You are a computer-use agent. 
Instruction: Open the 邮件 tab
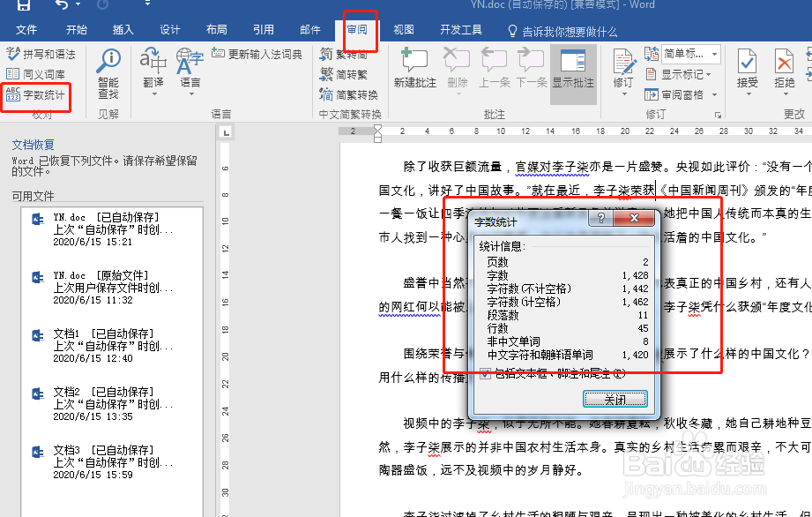pyautogui.click(x=309, y=30)
